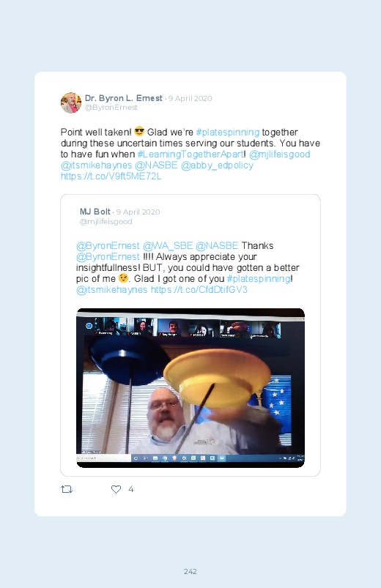Follow the https://t.co/V9ft5ME72L link
Screen dimensions: 381x588
[x=111, y=176]
